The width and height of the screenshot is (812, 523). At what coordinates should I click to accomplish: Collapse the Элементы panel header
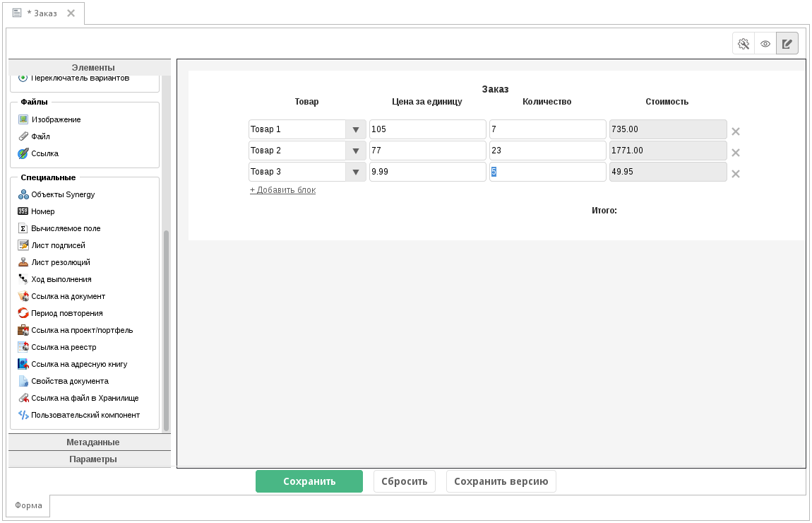click(x=90, y=67)
